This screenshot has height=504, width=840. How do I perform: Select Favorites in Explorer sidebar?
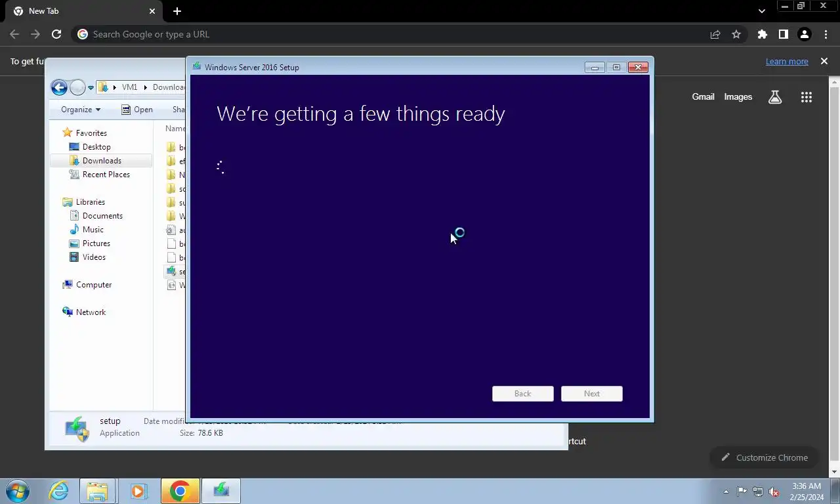[x=91, y=133]
